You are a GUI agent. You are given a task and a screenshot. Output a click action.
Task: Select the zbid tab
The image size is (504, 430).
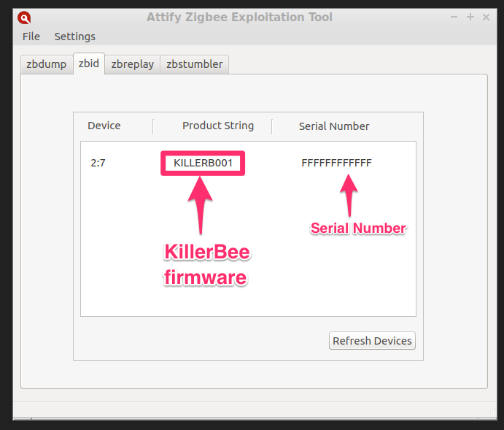tap(89, 64)
